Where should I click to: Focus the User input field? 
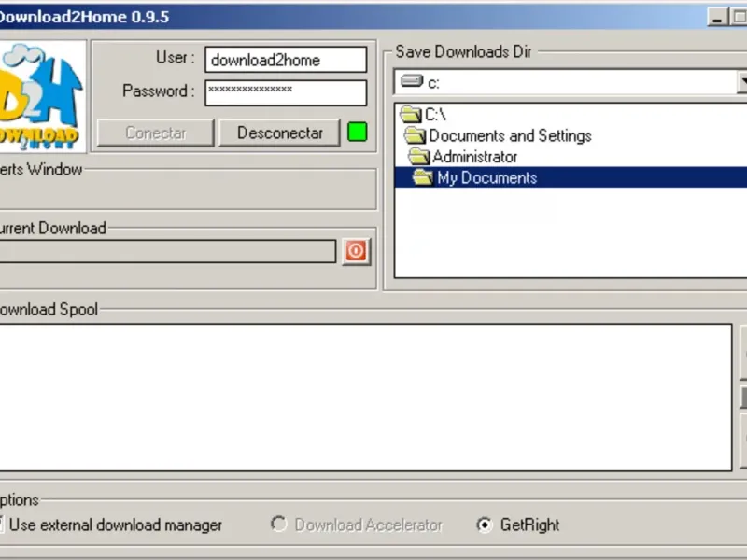[286, 60]
